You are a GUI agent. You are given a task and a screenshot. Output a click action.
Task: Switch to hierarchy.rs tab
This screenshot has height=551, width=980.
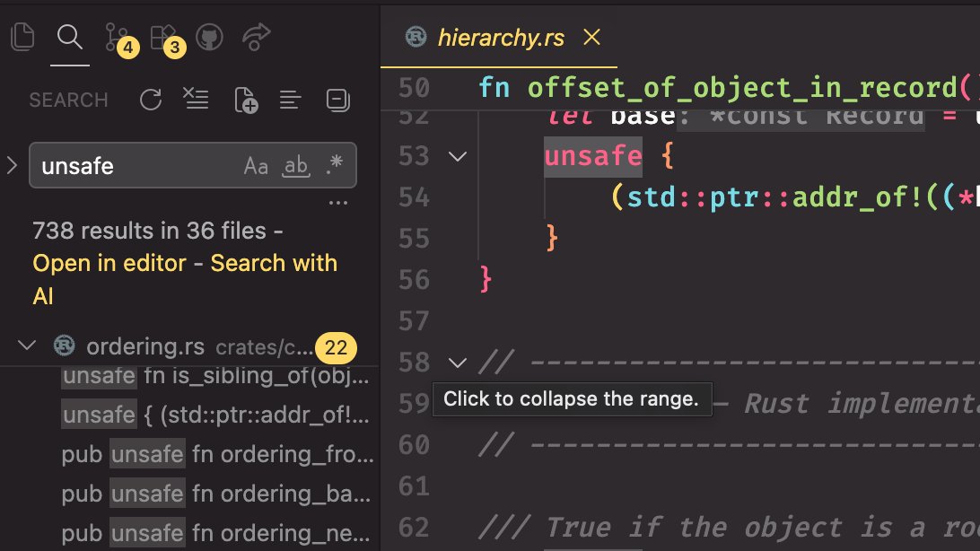[x=501, y=38]
